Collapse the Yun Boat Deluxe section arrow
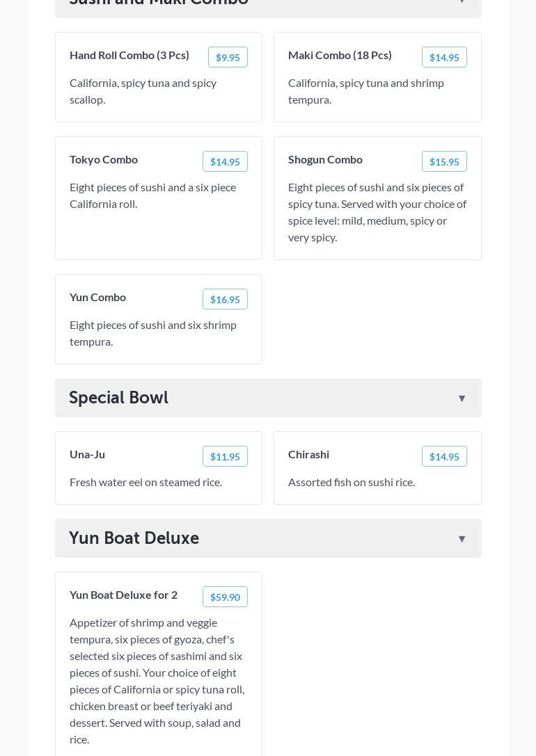Viewport: 536px width, 756px height. [462, 539]
